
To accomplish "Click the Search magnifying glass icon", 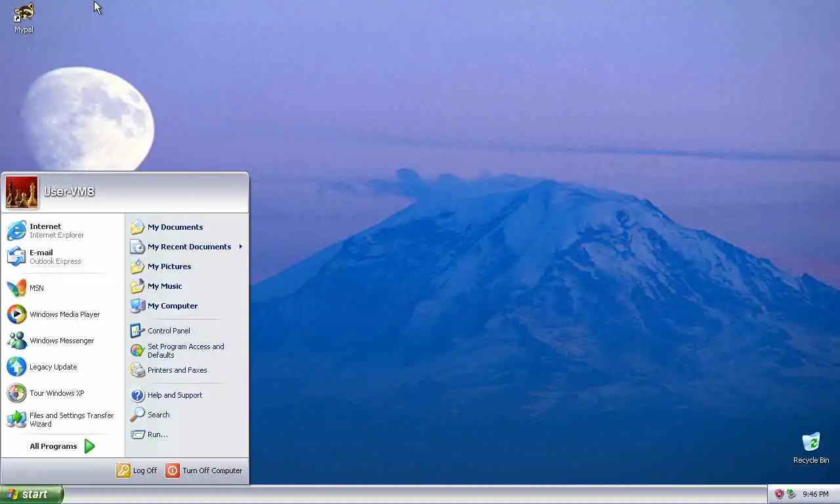I will [x=137, y=415].
